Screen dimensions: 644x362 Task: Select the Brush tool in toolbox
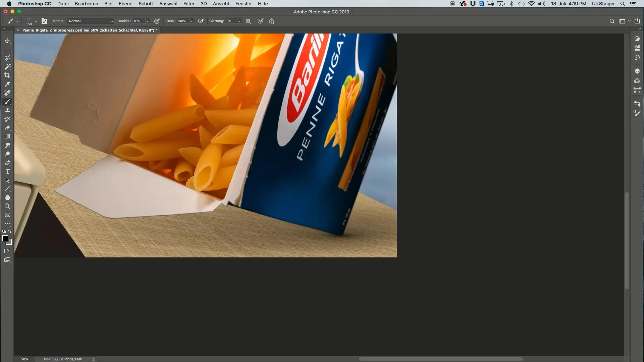point(7,102)
